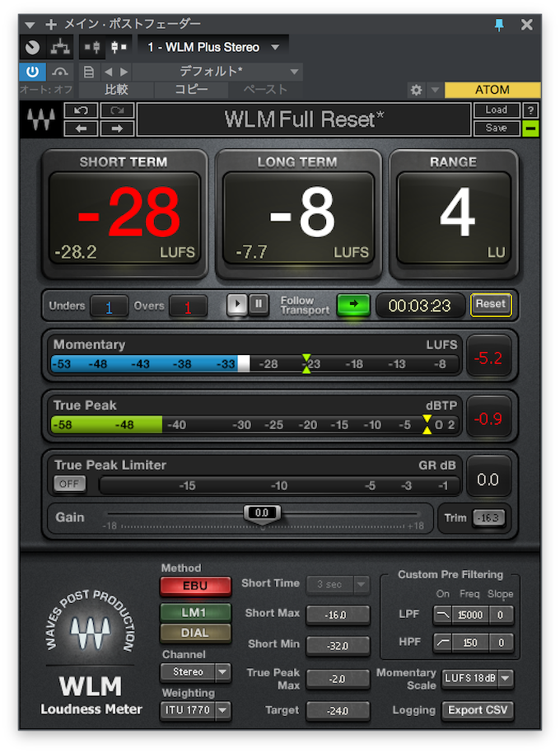Click the True Peak Max field
The height and width of the screenshot is (753, 560).
[x=338, y=679]
